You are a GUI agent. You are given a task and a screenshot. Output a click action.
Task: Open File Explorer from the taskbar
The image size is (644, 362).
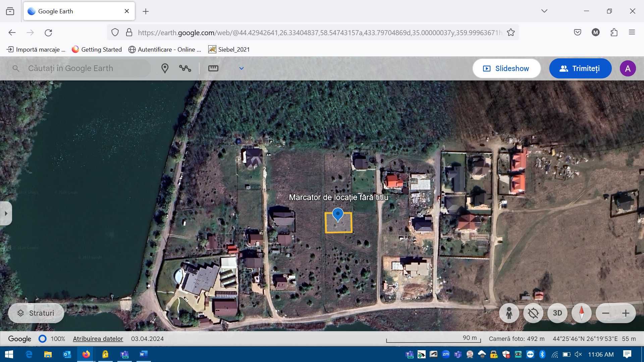pyautogui.click(x=48, y=354)
